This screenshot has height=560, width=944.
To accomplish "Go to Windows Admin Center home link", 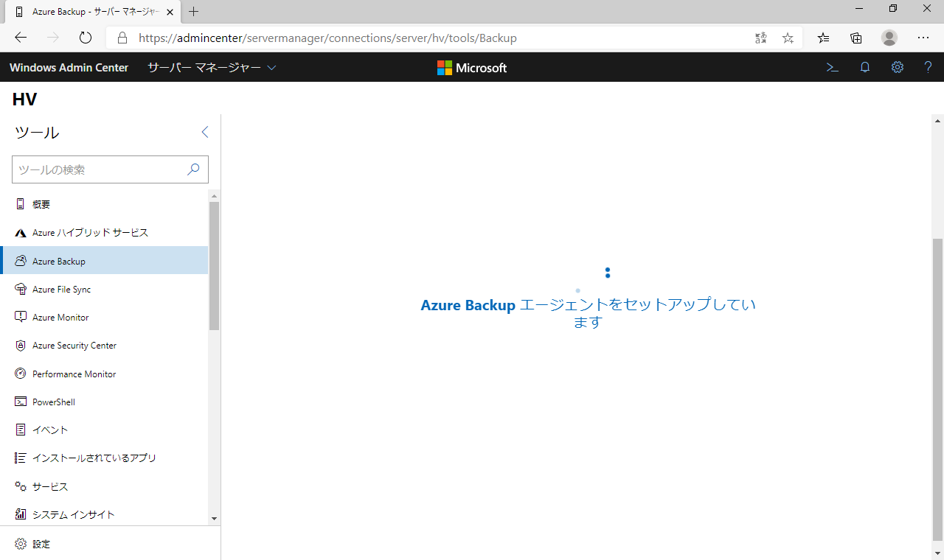I will click(x=69, y=67).
